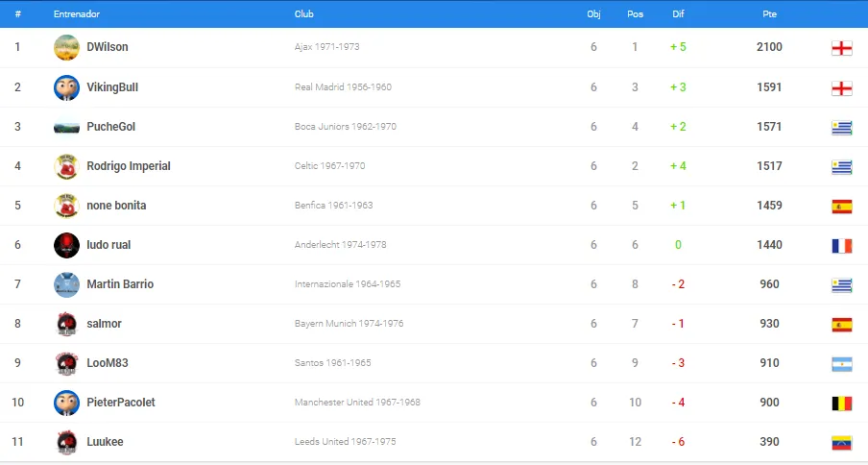
Task: Open VikingBull's manager profile
Action: [112, 86]
